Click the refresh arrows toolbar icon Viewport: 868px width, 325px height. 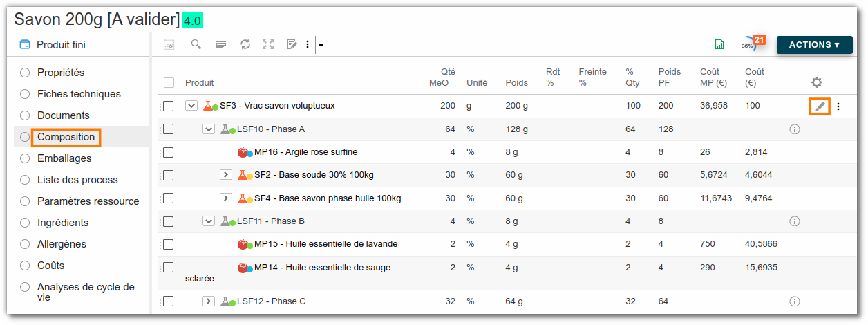[245, 44]
